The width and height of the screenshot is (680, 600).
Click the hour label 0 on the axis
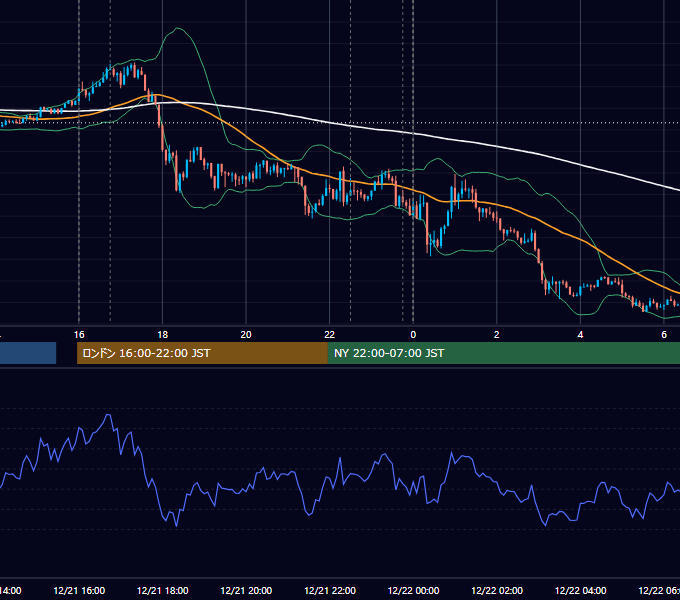coord(413,335)
